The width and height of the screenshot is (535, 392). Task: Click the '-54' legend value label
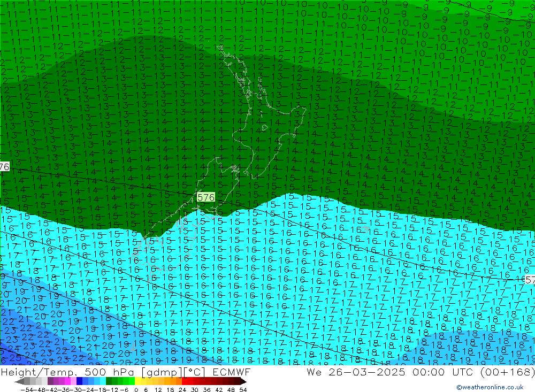(26, 389)
